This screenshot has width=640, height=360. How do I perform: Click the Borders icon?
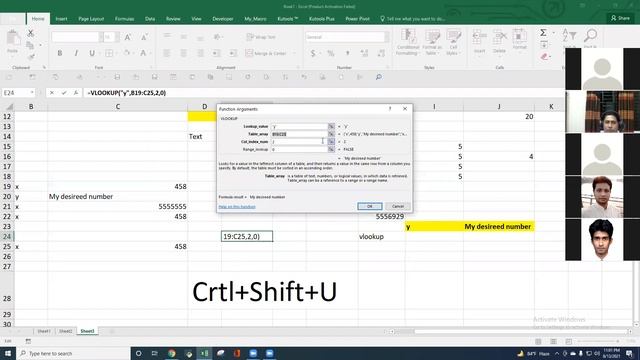(x=109, y=53)
